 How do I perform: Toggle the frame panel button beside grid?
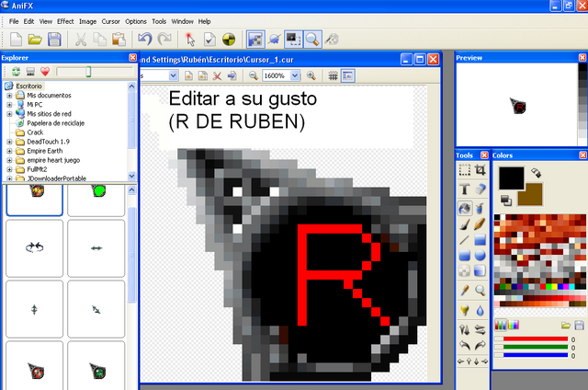click(348, 75)
